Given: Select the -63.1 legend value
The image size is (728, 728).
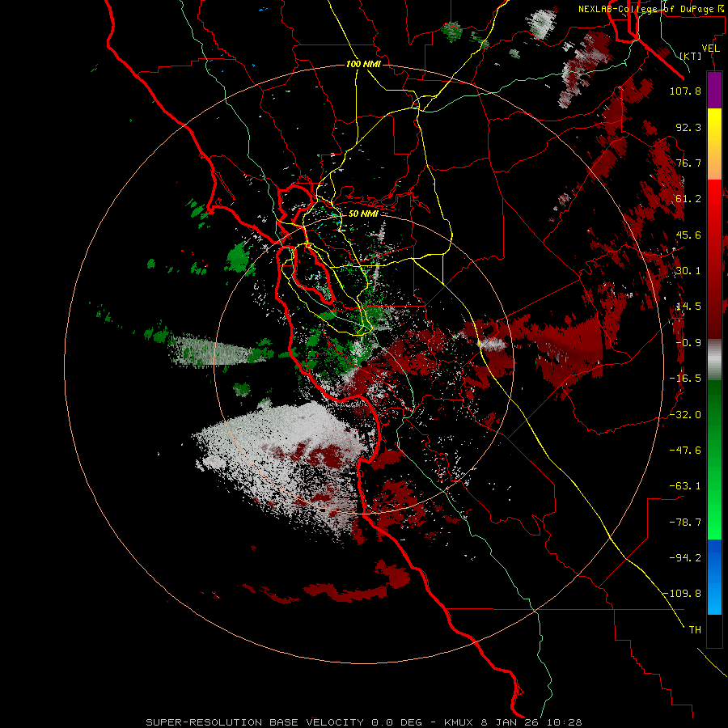Looking at the screenshot, I should tap(685, 486).
